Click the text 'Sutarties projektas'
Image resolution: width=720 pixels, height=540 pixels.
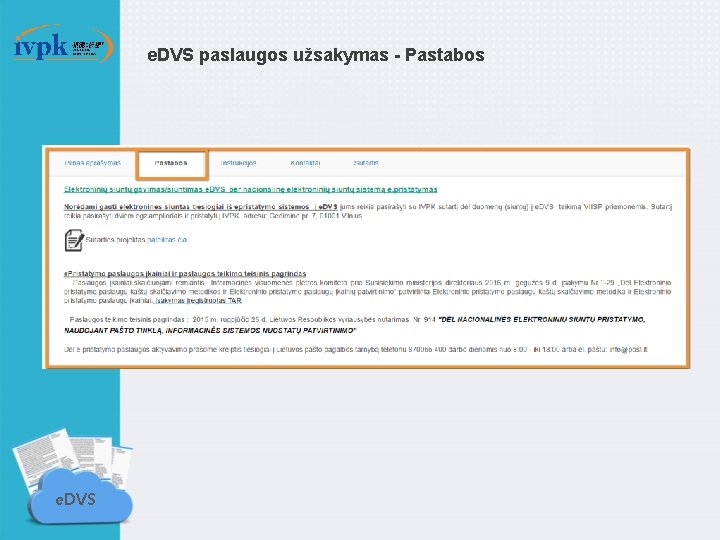tap(115, 240)
